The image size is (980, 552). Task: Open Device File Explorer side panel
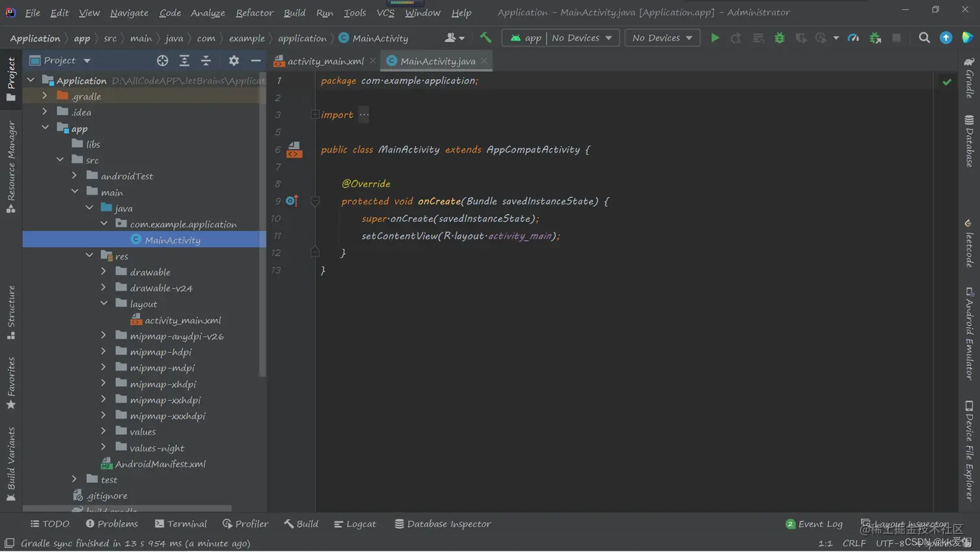coord(969,451)
